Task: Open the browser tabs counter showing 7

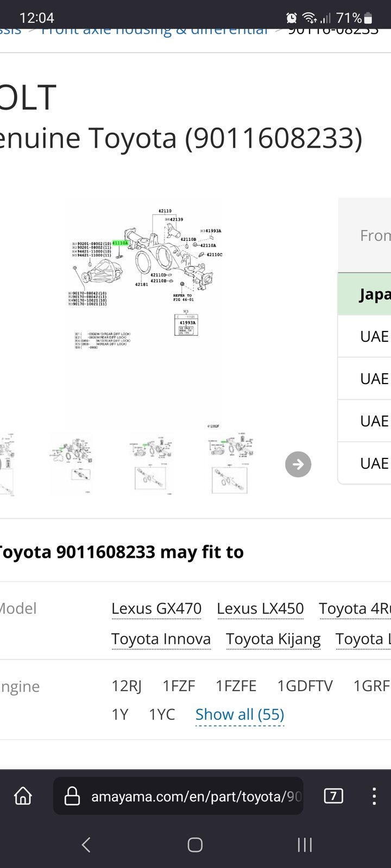Action: [x=333, y=796]
